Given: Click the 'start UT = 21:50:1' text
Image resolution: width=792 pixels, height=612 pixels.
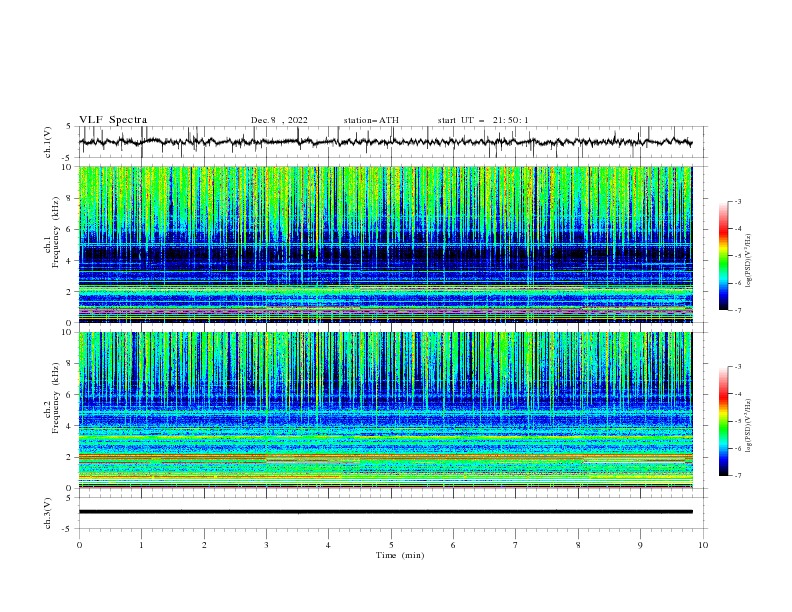Looking at the screenshot, I should tap(483, 120).
